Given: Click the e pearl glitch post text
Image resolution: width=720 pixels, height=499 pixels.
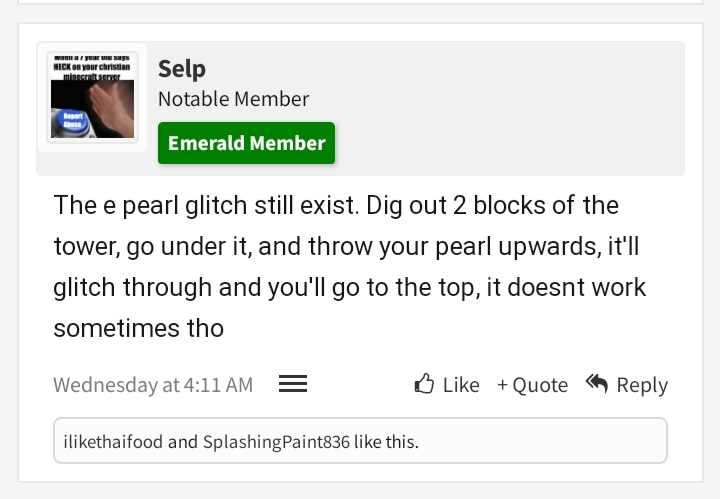Looking at the screenshot, I should [350, 266].
